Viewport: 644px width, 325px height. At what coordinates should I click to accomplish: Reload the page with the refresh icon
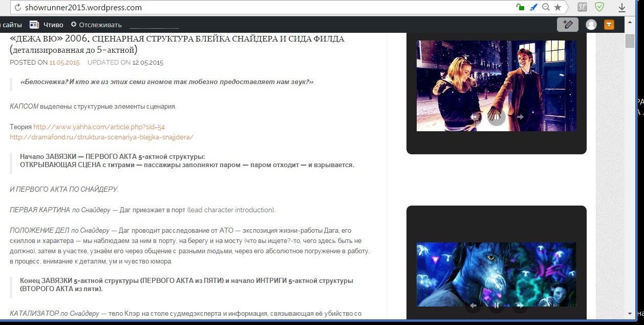(x=17, y=8)
